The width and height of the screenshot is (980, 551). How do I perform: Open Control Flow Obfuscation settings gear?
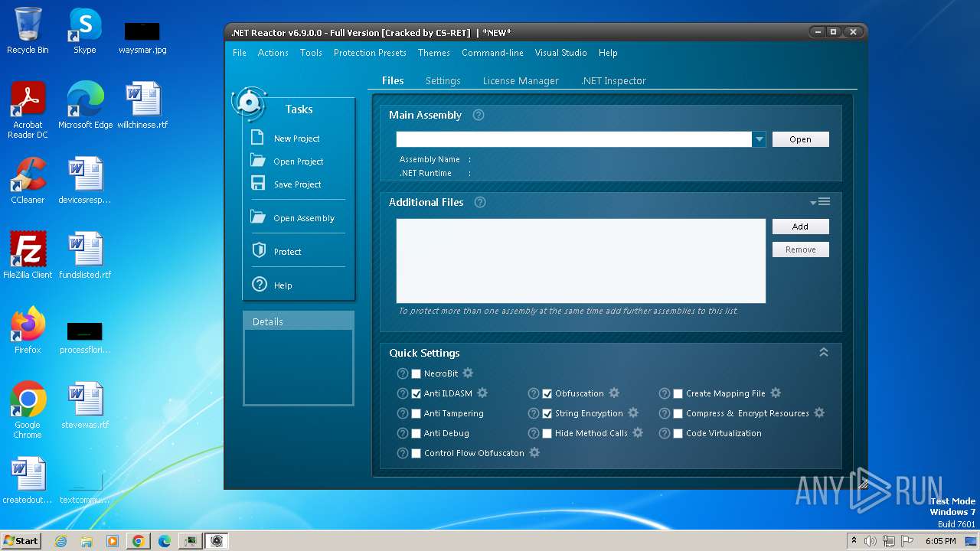[x=534, y=452]
